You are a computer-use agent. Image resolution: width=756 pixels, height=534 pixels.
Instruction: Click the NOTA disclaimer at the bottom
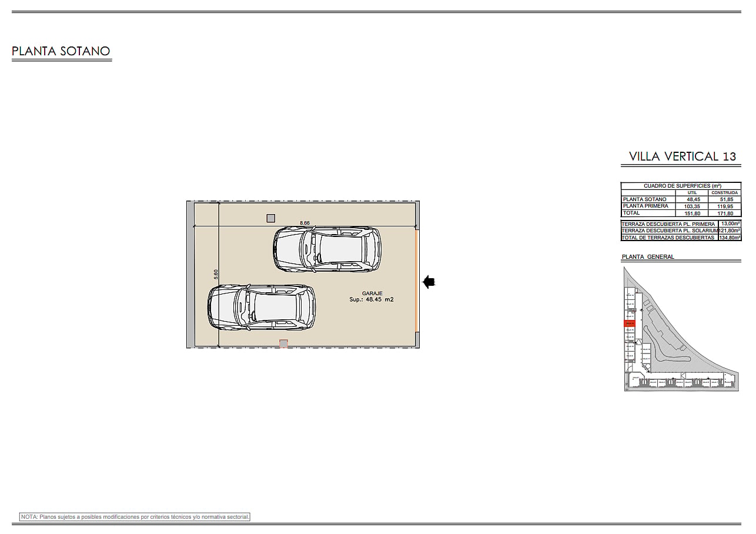135,517
